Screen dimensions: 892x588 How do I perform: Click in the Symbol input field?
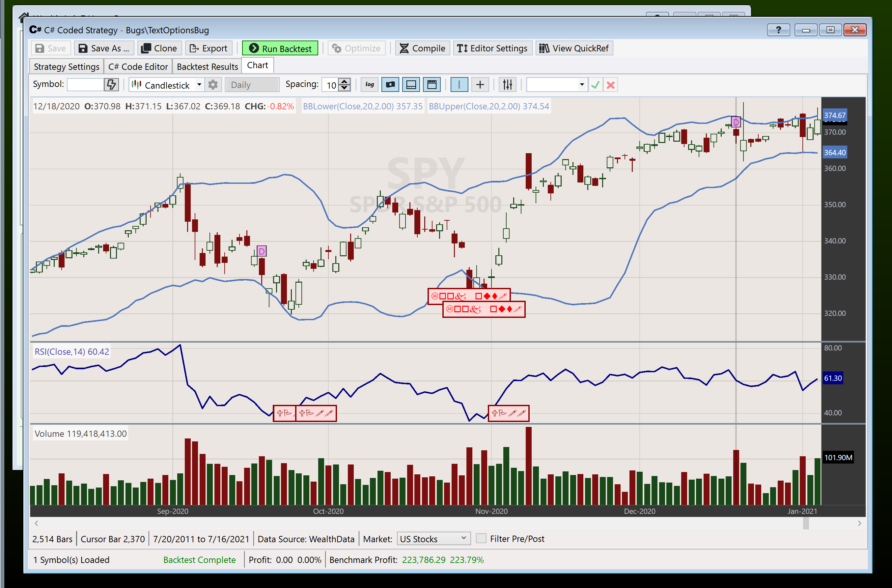(x=86, y=85)
